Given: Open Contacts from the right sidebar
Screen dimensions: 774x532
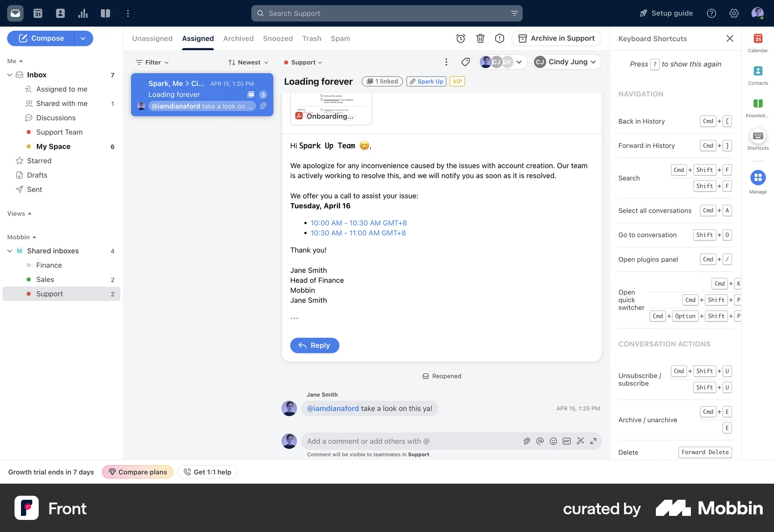Looking at the screenshot, I should [758, 75].
